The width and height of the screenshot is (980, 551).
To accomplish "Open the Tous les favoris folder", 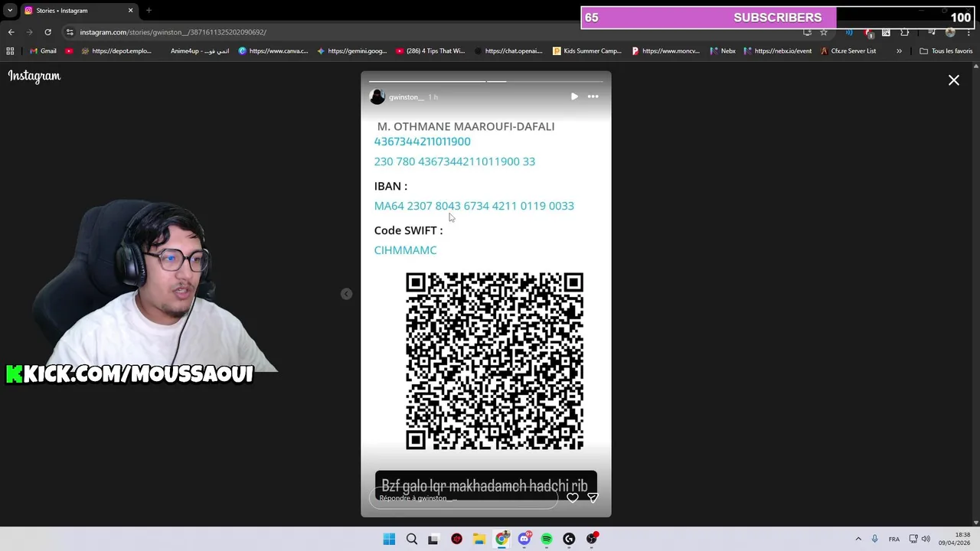I will [x=946, y=51].
